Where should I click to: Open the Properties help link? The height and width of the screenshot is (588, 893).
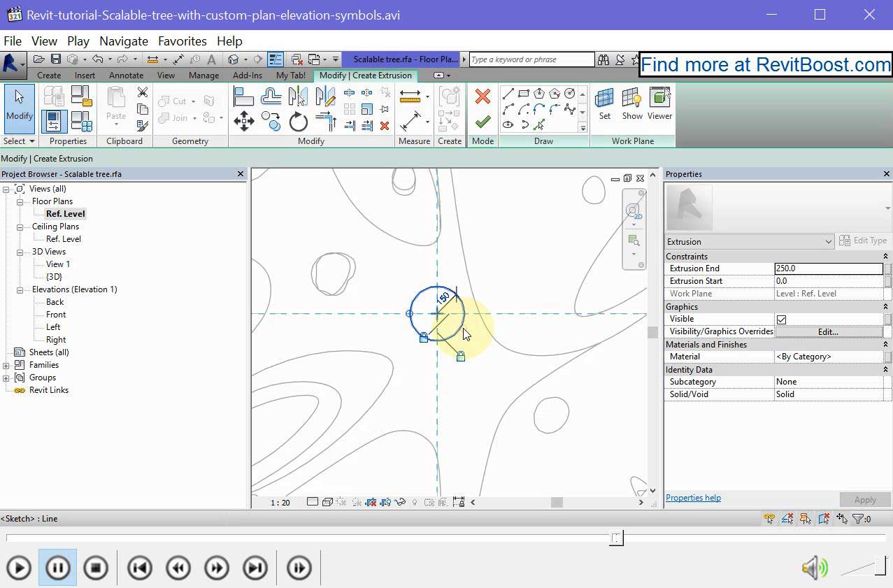[693, 498]
